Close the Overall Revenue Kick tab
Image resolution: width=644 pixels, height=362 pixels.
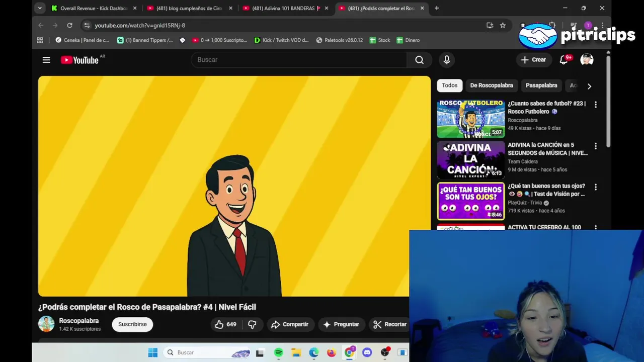click(x=135, y=8)
